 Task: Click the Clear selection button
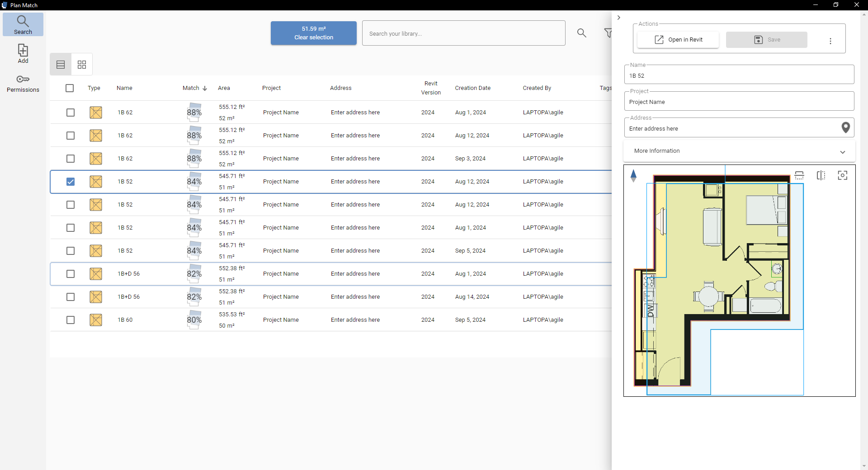[x=314, y=33]
